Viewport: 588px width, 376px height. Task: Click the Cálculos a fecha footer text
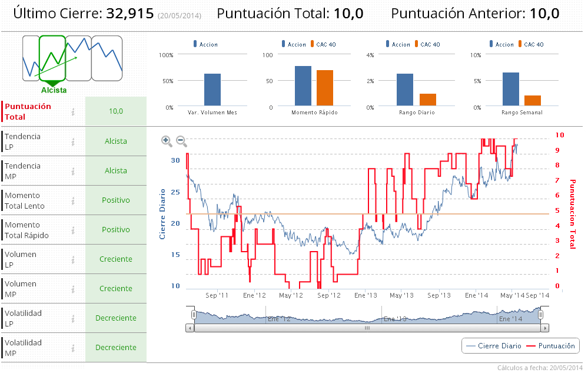coord(540,368)
